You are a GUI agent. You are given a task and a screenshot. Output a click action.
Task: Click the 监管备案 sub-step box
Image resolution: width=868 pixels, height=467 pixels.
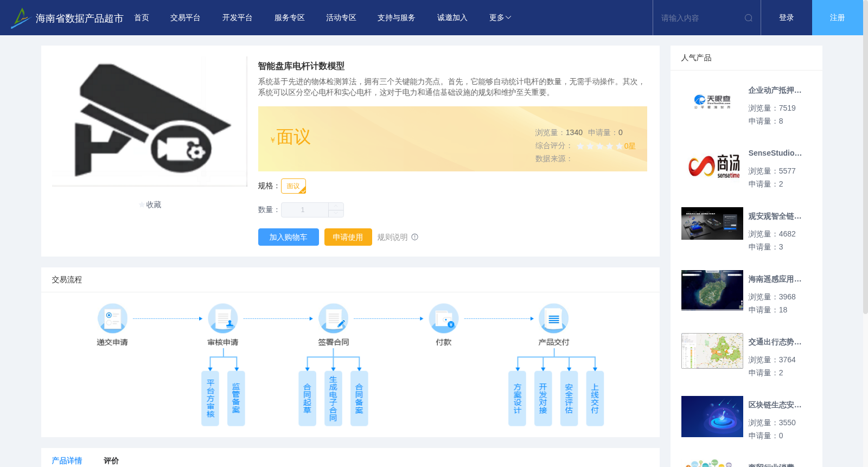(236, 399)
